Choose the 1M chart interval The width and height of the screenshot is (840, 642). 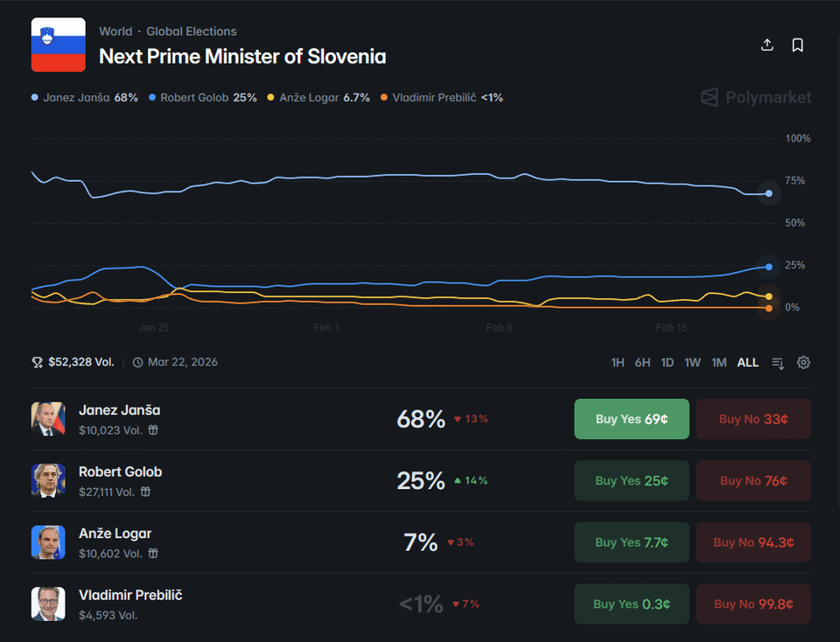coord(718,363)
